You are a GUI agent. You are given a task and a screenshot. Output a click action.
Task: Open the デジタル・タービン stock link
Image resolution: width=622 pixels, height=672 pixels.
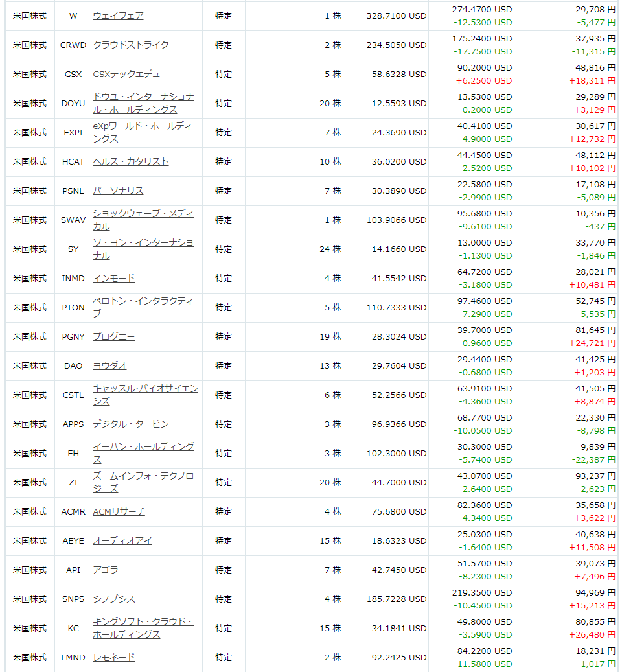[131, 424]
